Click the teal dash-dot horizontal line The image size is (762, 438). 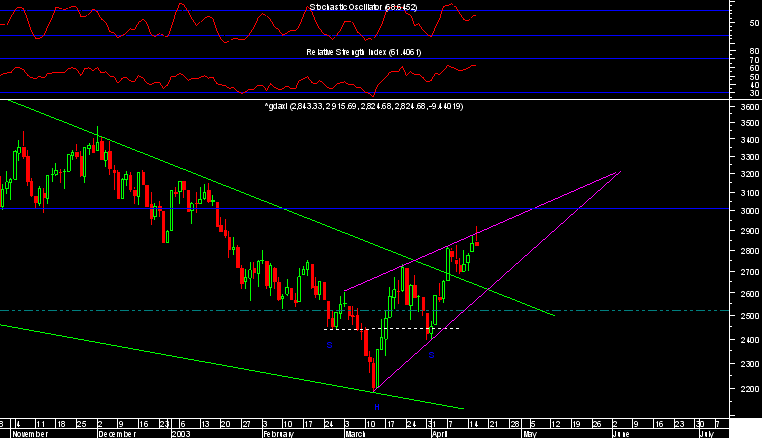tap(364, 310)
